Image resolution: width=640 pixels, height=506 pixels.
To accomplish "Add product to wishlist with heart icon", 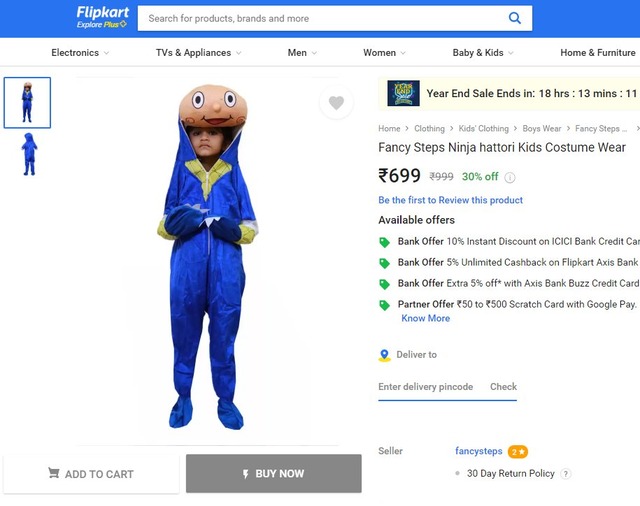I will click(x=336, y=103).
